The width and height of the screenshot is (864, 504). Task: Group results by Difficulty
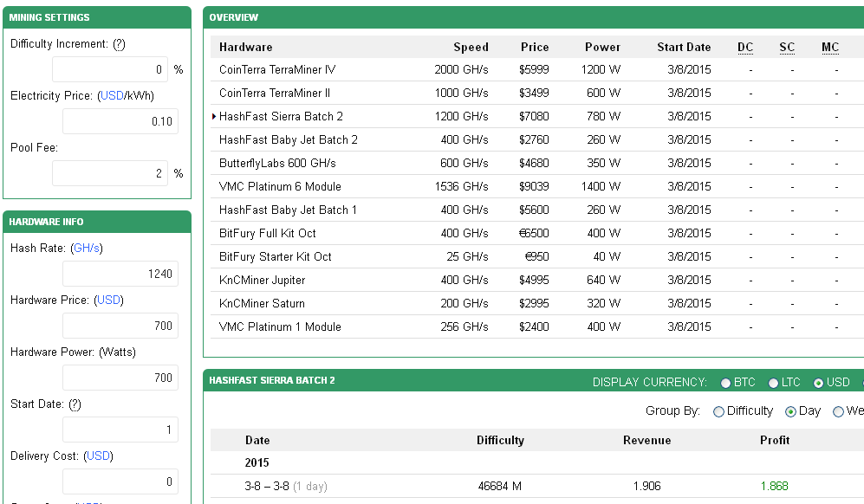click(718, 411)
